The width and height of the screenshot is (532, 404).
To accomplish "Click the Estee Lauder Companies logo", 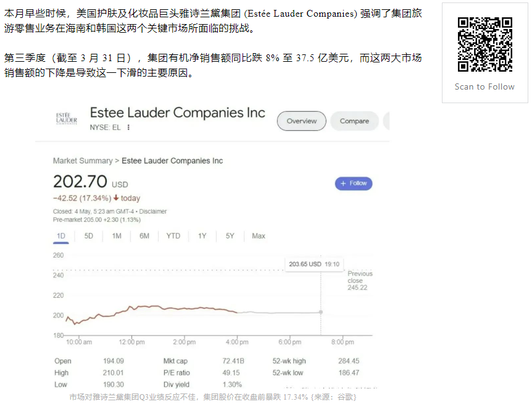I will 65,117.
